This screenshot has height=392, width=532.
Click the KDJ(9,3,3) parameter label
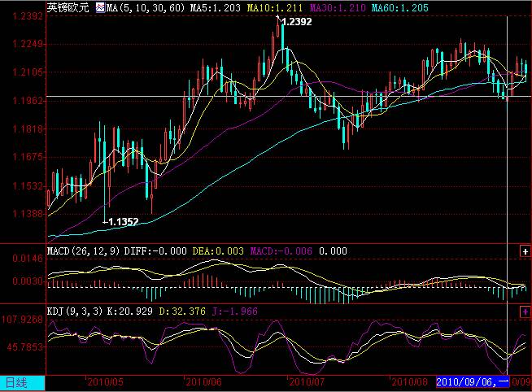[75, 311]
